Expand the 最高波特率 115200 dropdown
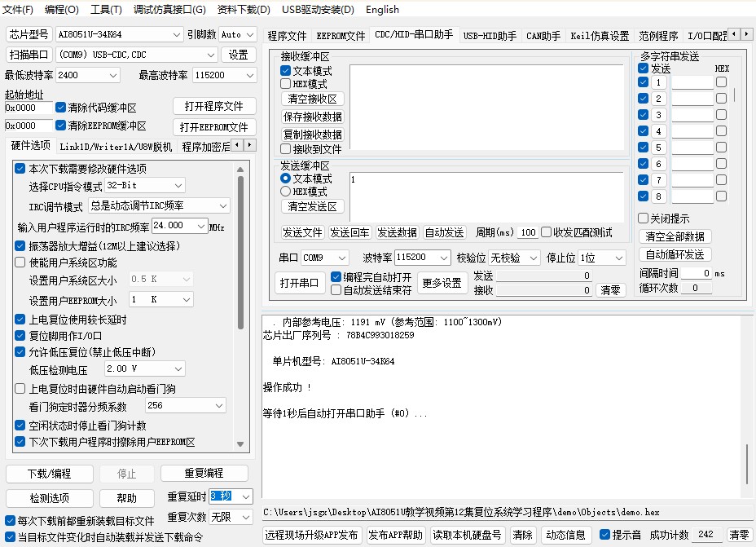The image size is (756, 547). (x=250, y=75)
